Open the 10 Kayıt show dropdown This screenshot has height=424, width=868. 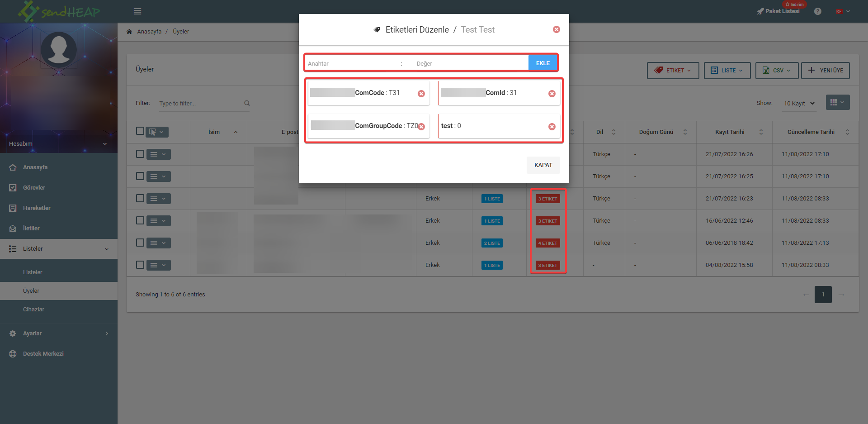tap(799, 104)
